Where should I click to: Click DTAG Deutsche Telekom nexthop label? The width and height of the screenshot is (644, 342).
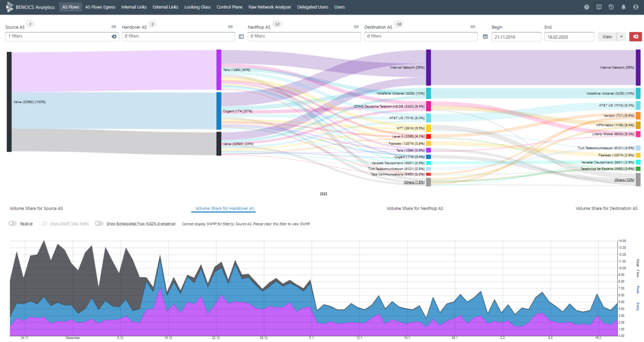[389, 106]
